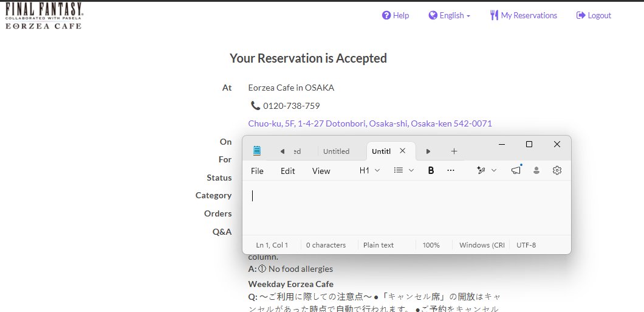Close the Notepad window
This screenshot has height=312, width=644.
pyautogui.click(x=557, y=144)
